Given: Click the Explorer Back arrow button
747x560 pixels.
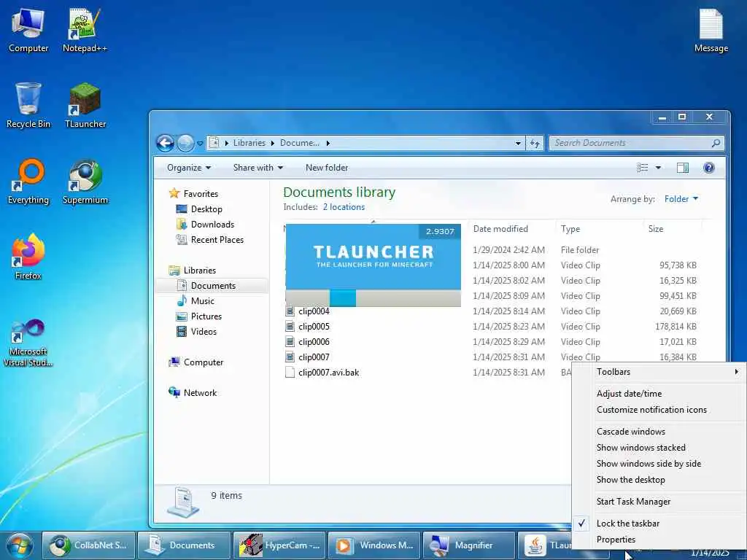Looking at the screenshot, I should 166,143.
